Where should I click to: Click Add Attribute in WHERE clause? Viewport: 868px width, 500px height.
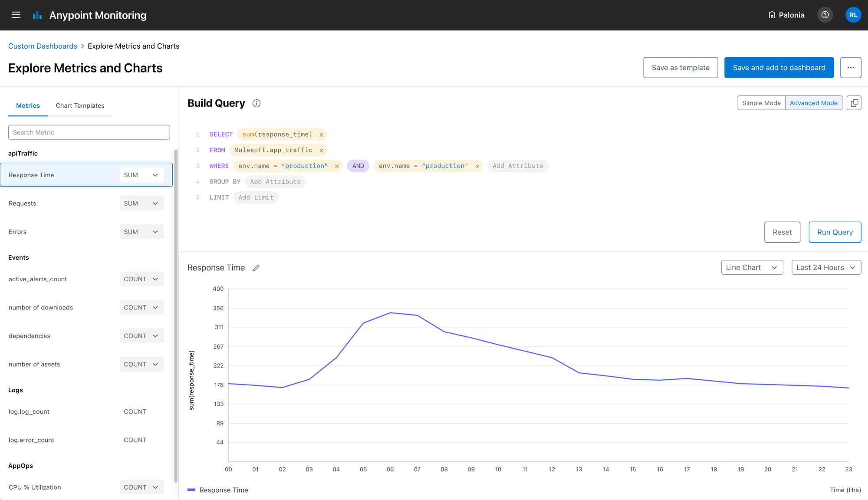coord(518,166)
